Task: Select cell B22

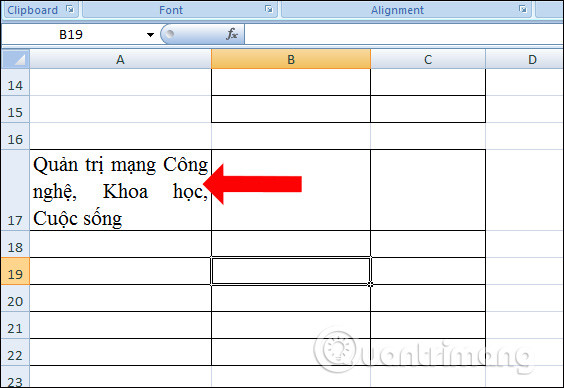Action: tap(291, 352)
